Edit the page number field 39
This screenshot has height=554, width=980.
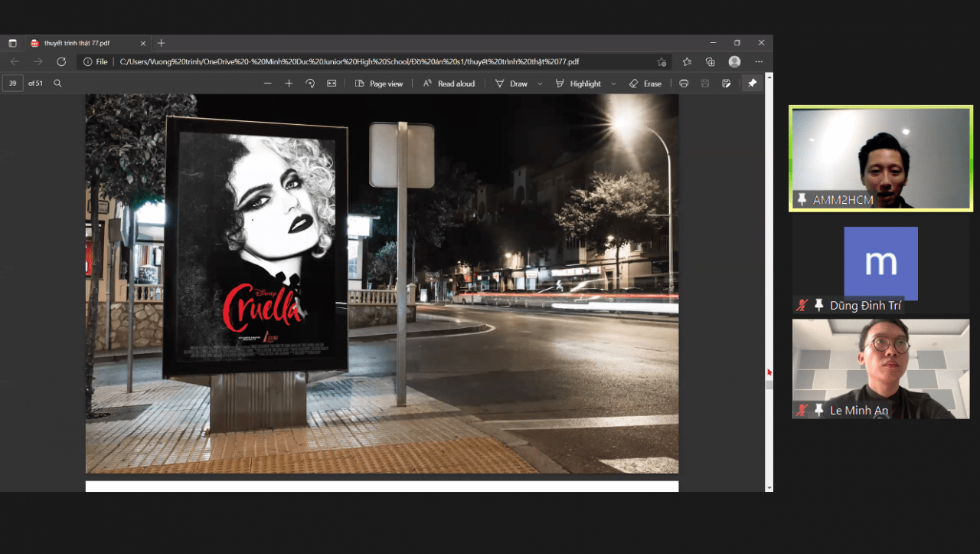(x=13, y=84)
